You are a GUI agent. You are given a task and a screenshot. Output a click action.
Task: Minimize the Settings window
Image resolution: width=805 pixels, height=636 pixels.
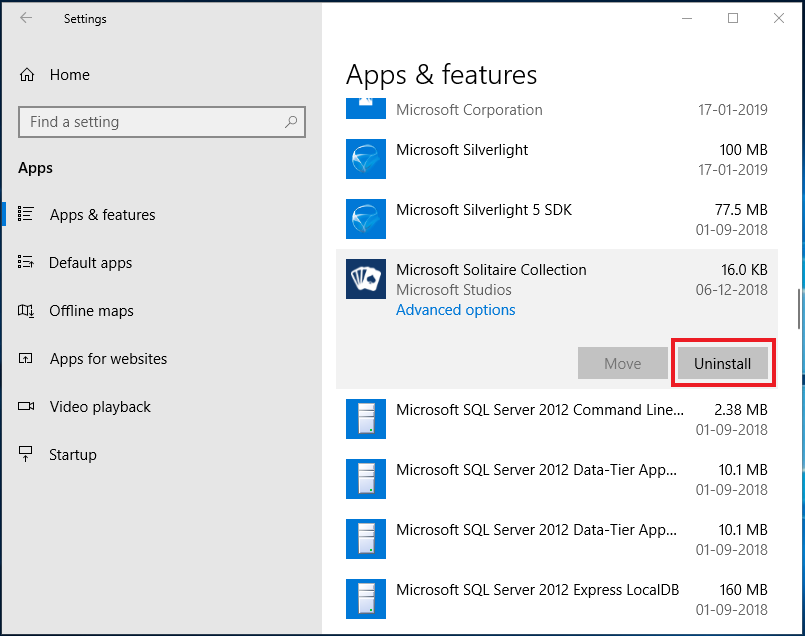687,18
